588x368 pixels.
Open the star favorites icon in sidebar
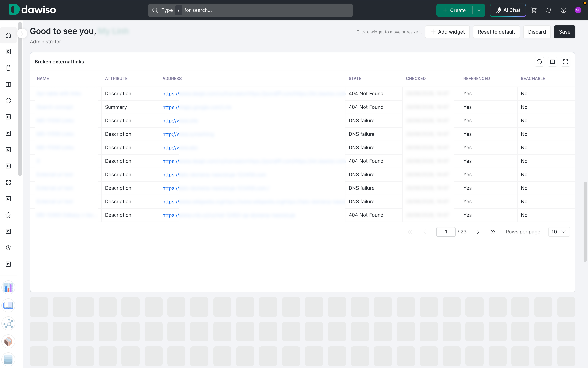click(8, 215)
